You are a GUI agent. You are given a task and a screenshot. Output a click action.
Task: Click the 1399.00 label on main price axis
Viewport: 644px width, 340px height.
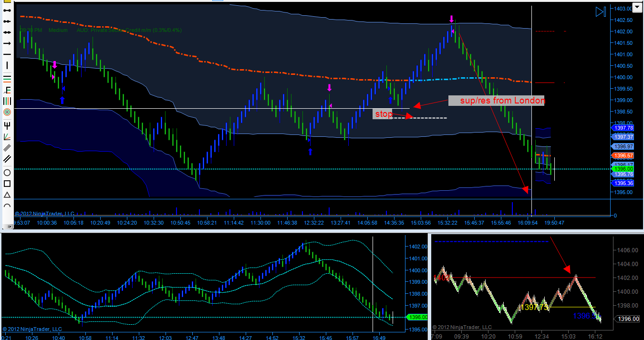pos(623,100)
